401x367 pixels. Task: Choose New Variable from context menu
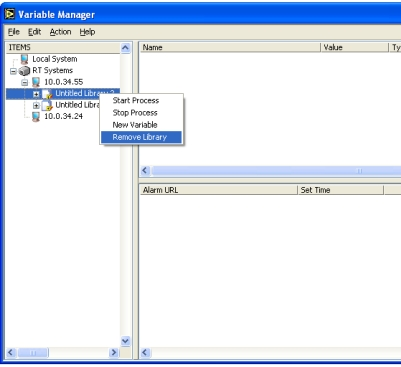coord(141,125)
